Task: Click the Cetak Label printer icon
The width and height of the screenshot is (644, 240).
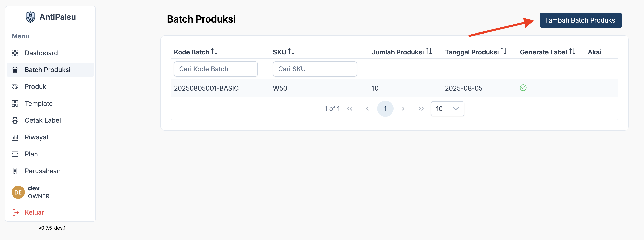Action: [15, 120]
